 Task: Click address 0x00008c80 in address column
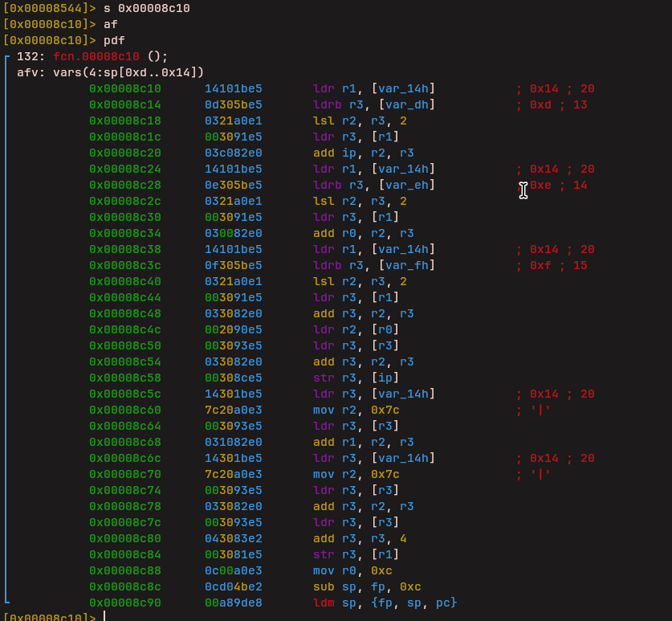124,538
